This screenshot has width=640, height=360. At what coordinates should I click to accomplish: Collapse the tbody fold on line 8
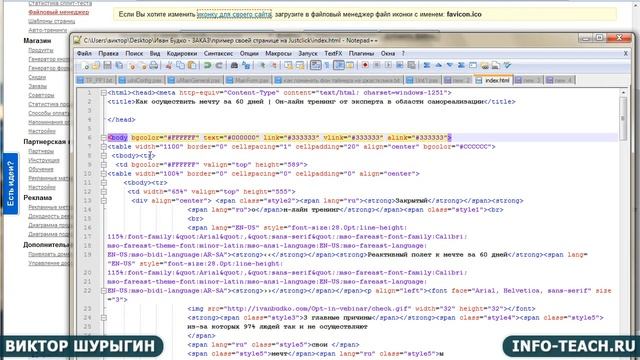point(104,156)
